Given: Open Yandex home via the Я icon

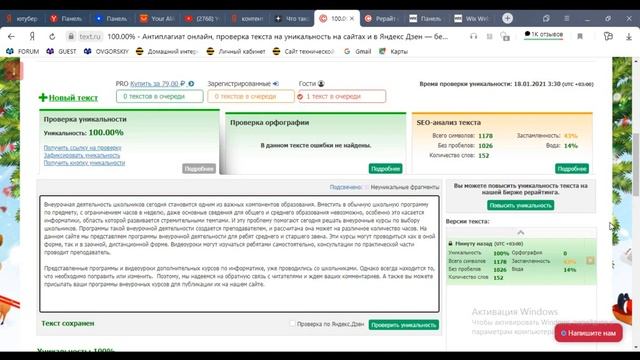Looking at the screenshot, I should 32,36.
